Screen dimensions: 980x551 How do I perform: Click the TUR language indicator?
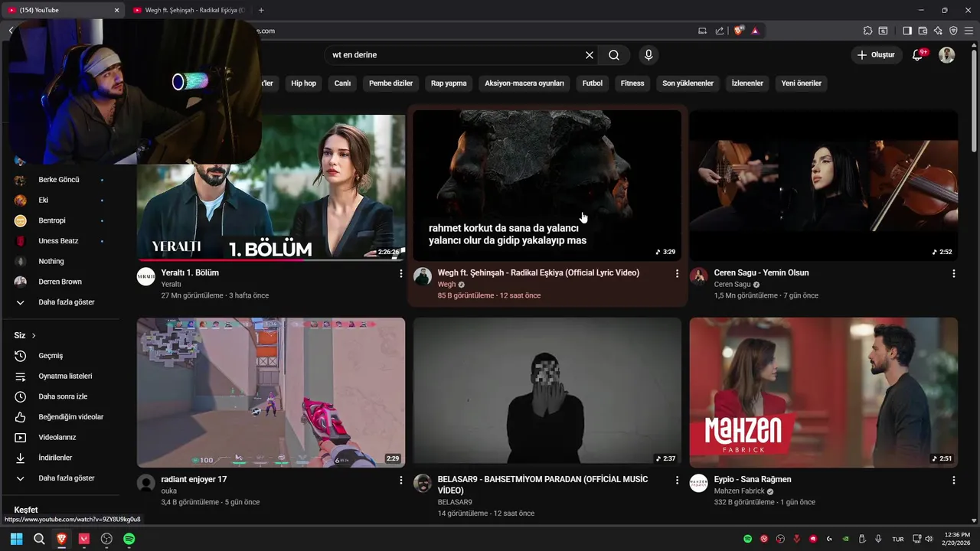click(897, 539)
